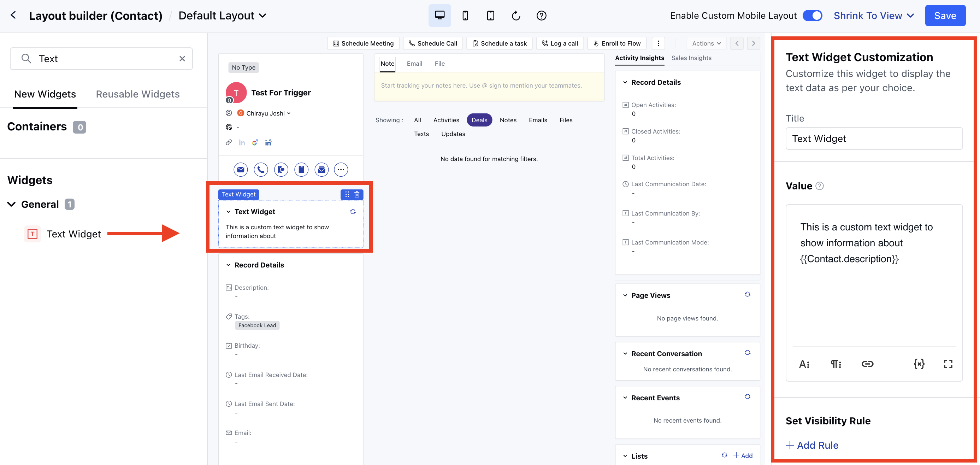Click the reset layout icon

coord(515,16)
